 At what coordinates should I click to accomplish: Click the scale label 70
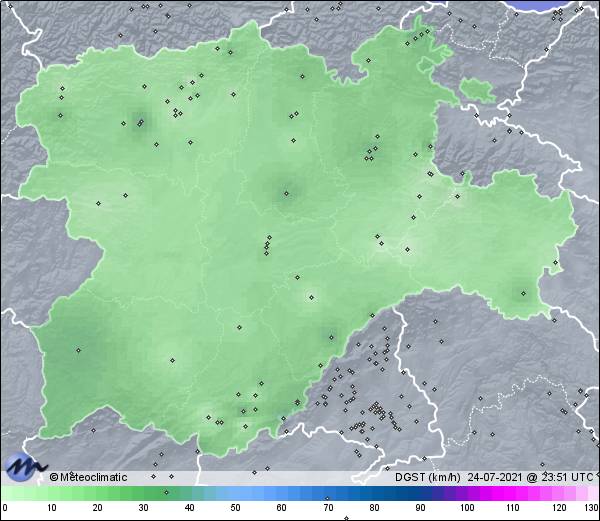[328, 508]
